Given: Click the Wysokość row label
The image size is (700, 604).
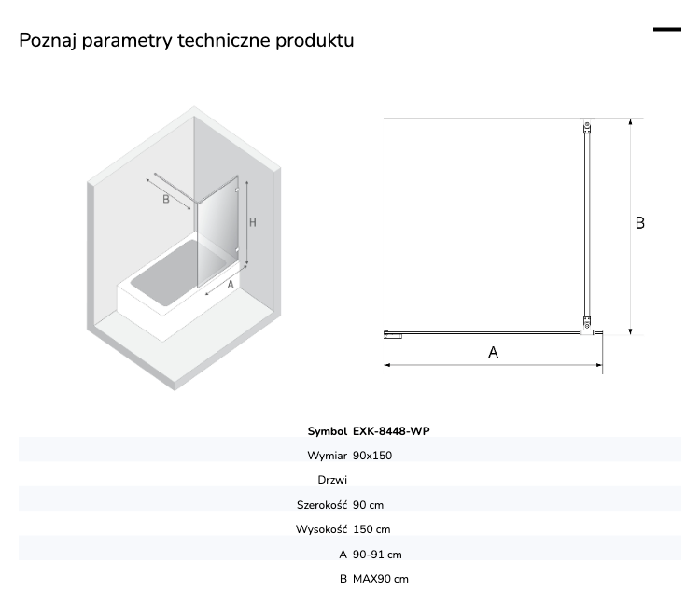Looking at the screenshot, I should click(x=321, y=529).
